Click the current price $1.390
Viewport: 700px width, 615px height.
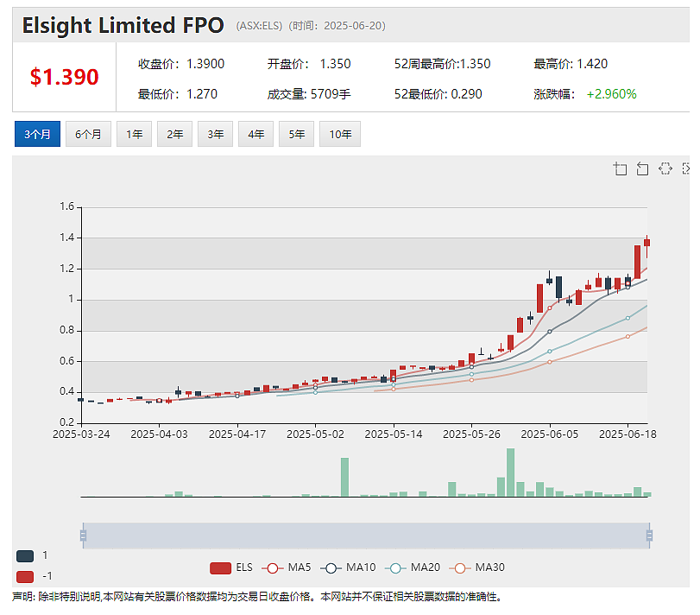tap(64, 77)
